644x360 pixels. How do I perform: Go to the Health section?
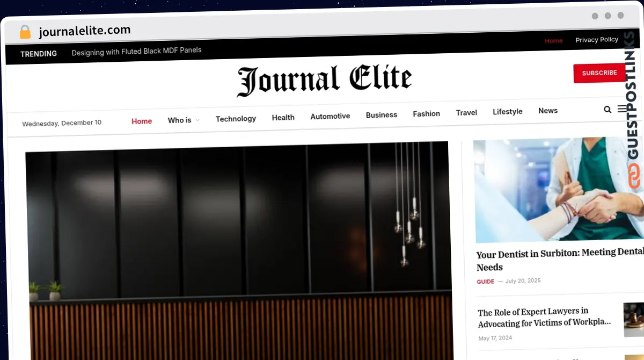[283, 118]
